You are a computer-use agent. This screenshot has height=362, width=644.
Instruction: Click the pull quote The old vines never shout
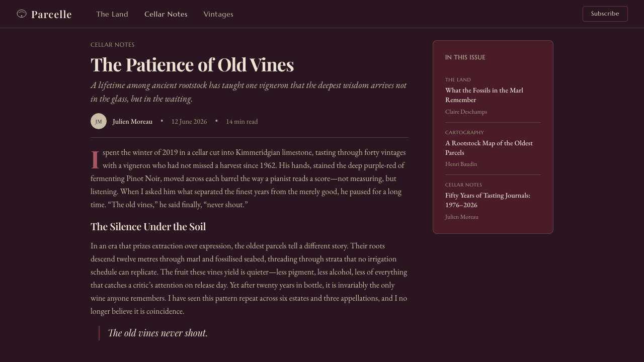tap(157, 333)
